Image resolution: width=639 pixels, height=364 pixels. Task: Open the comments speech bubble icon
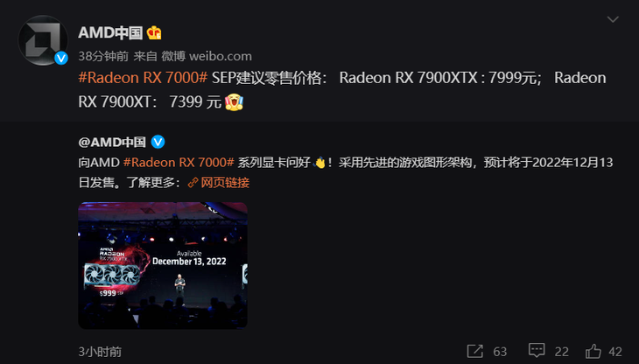(x=537, y=350)
